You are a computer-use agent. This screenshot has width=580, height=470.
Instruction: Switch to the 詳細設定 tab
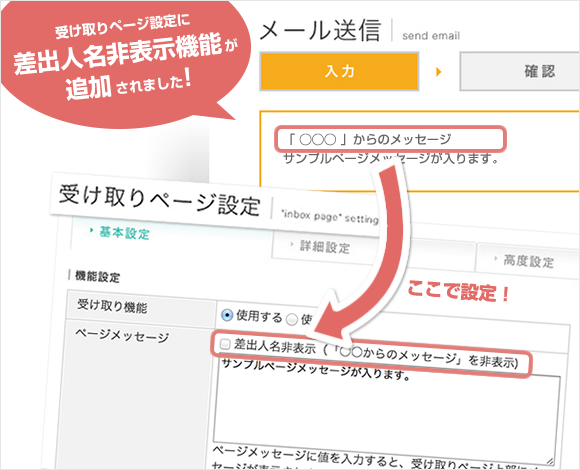(325, 247)
